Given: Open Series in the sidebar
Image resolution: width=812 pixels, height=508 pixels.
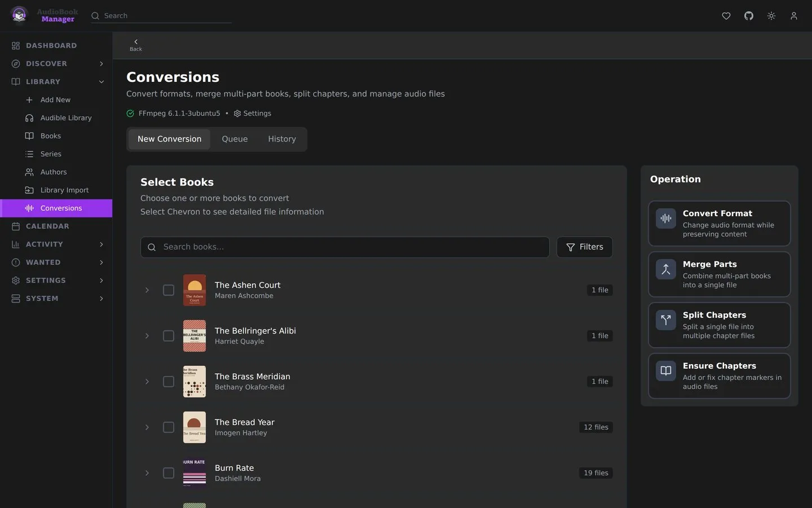Looking at the screenshot, I should pos(56,154).
